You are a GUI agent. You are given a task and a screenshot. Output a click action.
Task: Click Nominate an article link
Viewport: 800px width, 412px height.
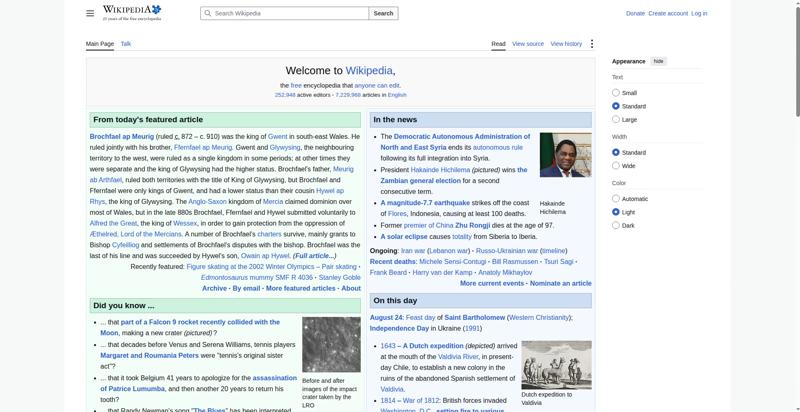(x=561, y=284)
